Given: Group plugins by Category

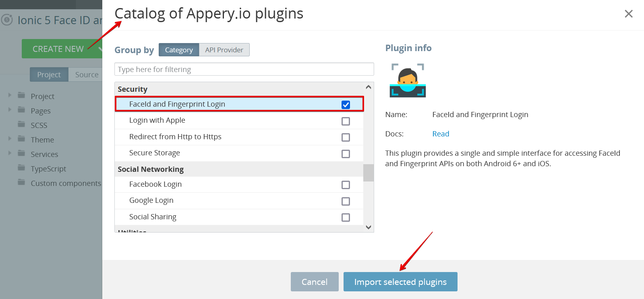Looking at the screenshot, I should click(x=179, y=50).
